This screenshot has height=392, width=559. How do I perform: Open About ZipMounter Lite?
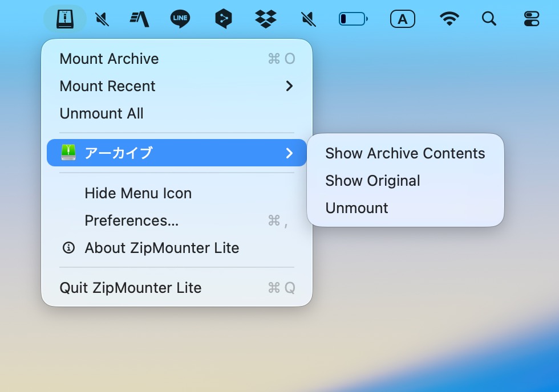point(161,248)
